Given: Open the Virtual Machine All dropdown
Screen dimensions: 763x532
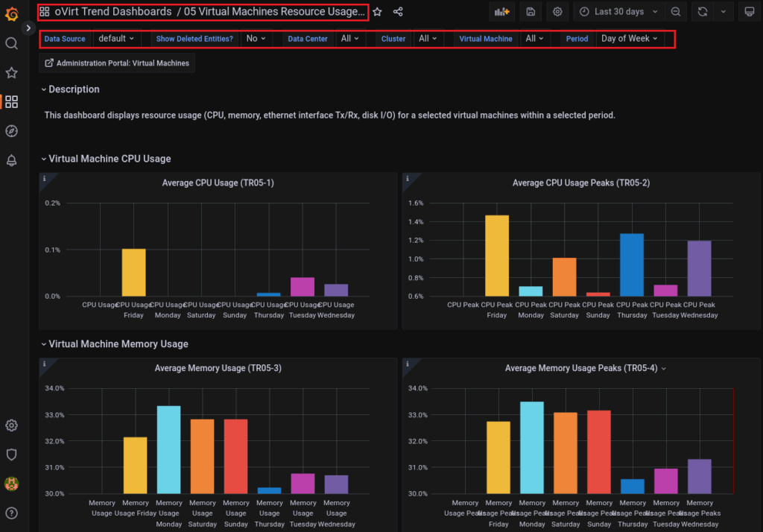Looking at the screenshot, I should 534,39.
